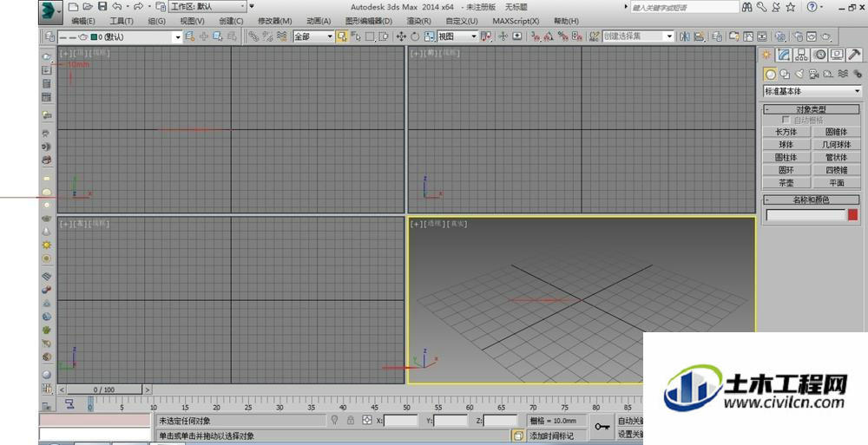Select the Lights category icon
Image resolution: width=868 pixels, height=445 pixels.
click(799, 74)
